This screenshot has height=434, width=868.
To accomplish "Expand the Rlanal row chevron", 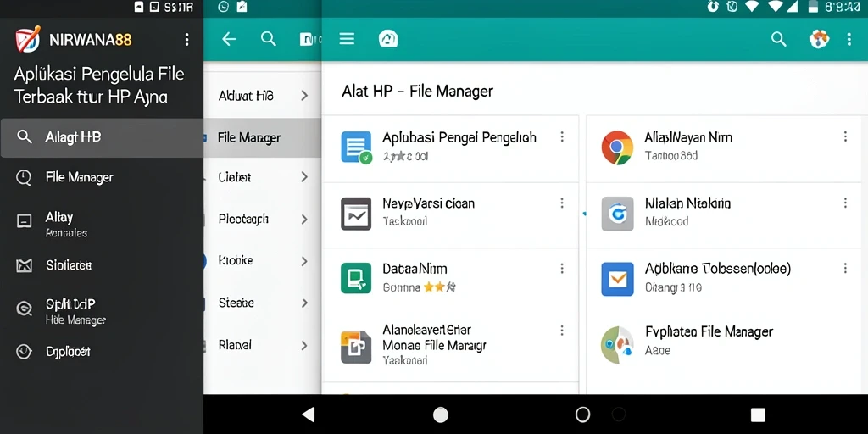I will [304, 346].
